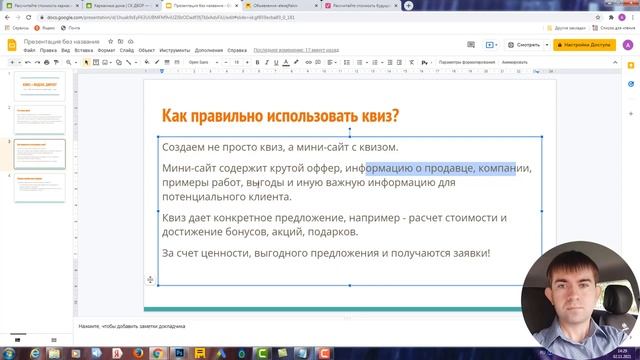Open the Вставка menu
This screenshot has width=640, height=360.
click(84, 50)
